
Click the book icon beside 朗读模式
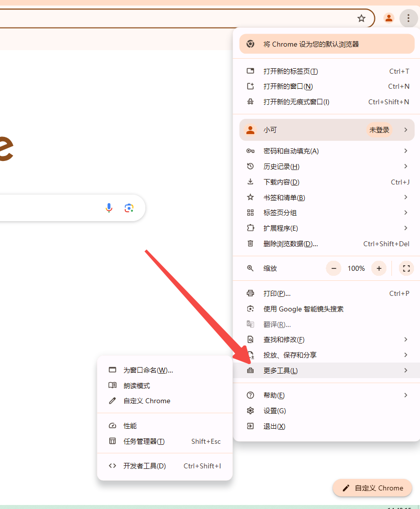pos(112,385)
